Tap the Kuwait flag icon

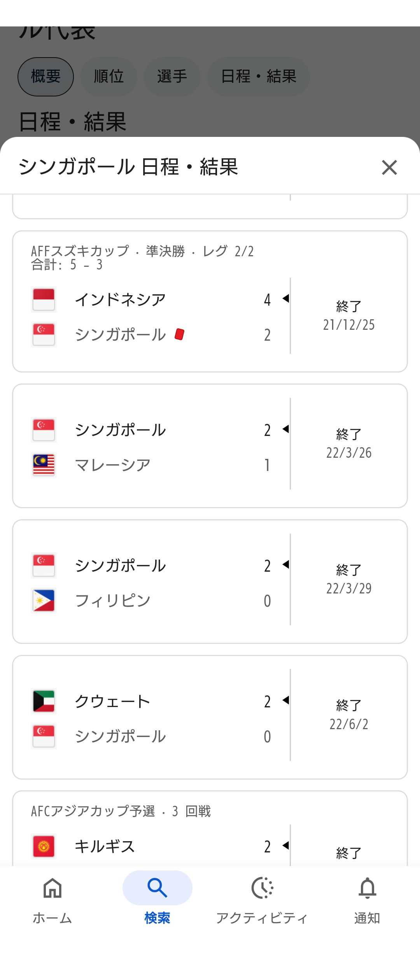pyautogui.click(x=44, y=701)
